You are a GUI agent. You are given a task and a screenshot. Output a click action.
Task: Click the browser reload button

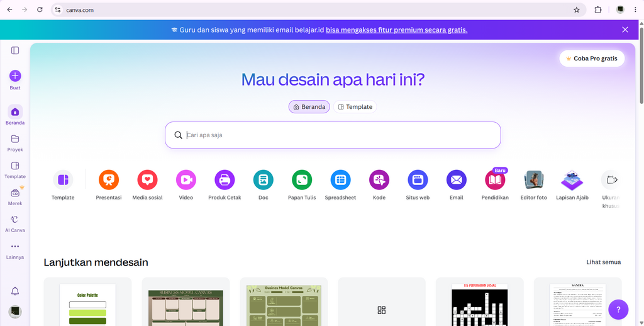[40, 10]
